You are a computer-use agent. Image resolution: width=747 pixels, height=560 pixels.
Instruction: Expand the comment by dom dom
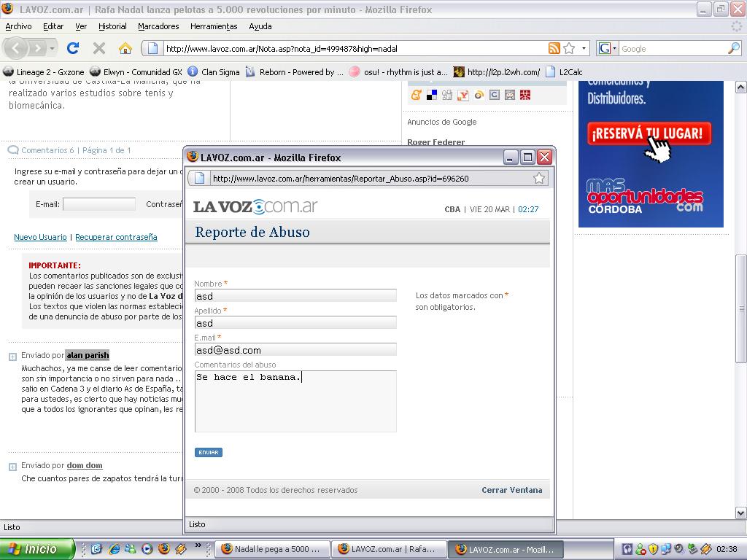(x=13, y=467)
